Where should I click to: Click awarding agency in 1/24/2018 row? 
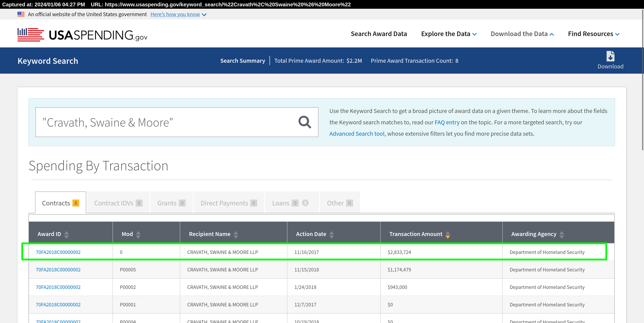[x=547, y=287]
